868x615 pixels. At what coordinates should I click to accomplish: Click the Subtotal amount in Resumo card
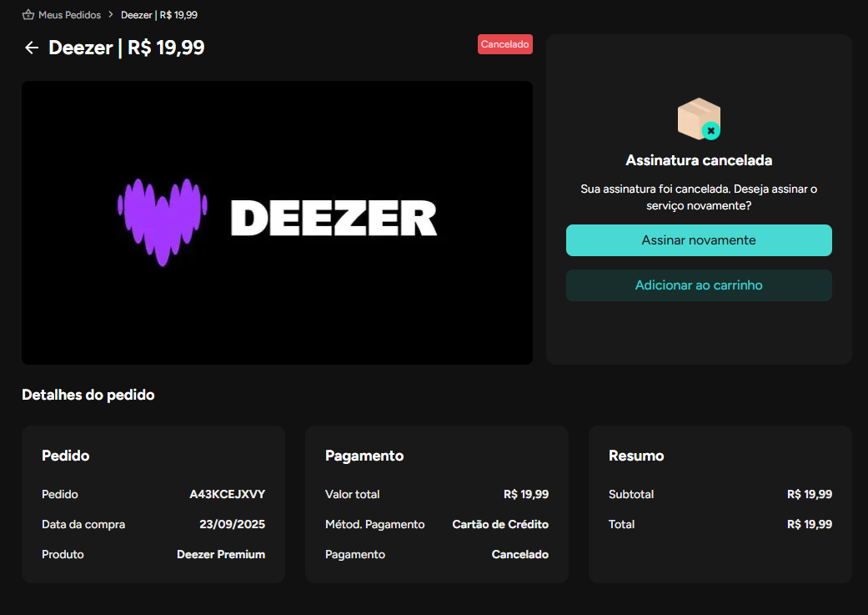coord(809,494)
